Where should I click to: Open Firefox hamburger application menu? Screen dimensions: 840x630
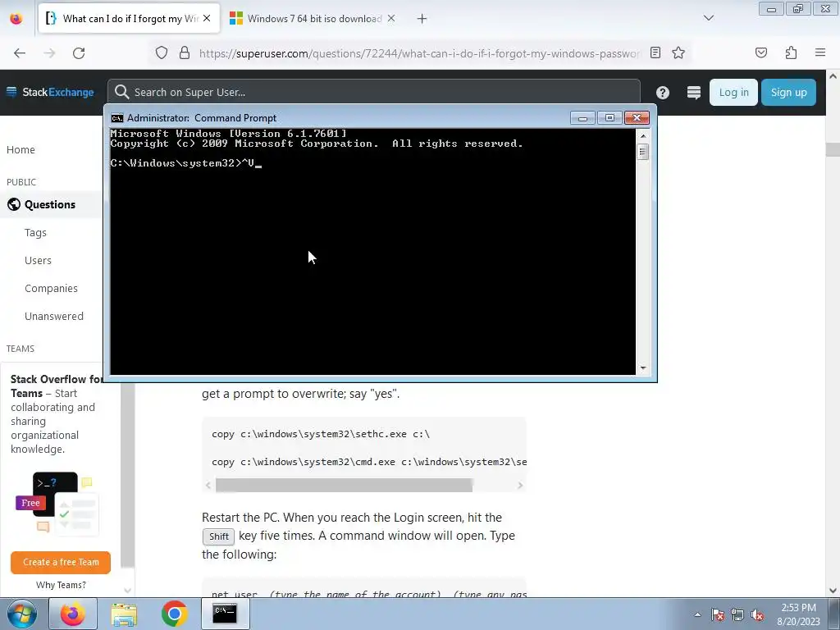point(820,52)
